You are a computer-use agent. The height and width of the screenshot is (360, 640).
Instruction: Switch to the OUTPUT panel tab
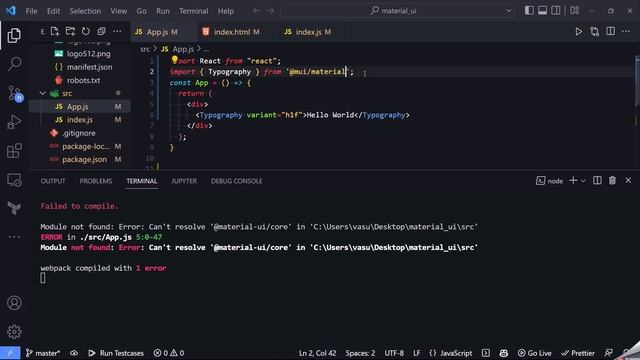click(x=53, y=181)
